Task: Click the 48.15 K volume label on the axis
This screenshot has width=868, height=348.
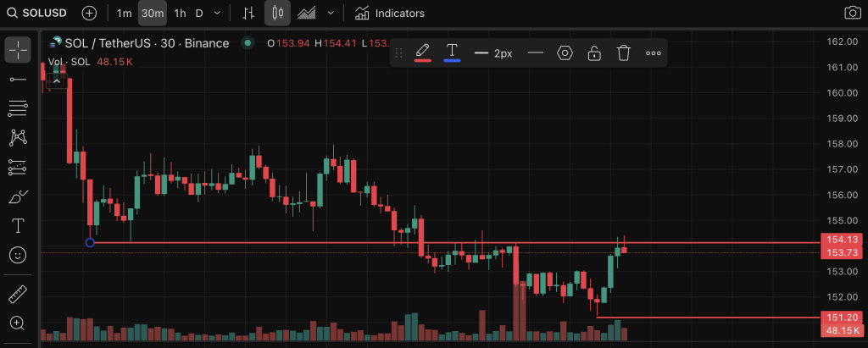Action: coord(843,330)
